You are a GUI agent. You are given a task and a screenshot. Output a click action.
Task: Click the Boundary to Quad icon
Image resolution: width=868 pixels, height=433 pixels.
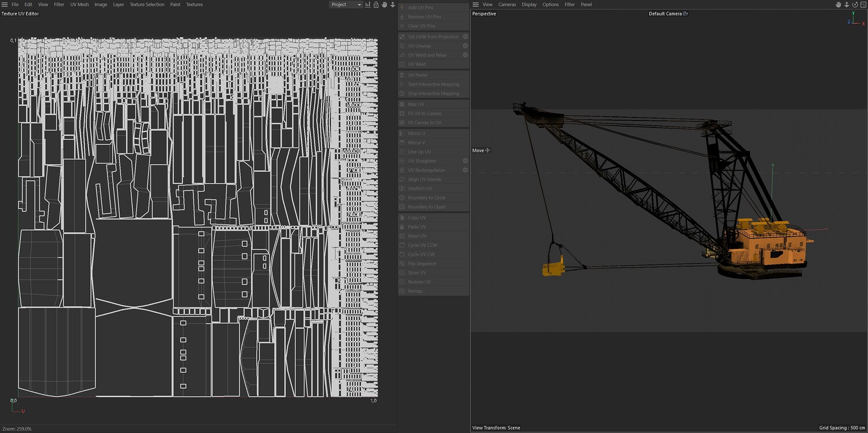pyautogui.click(x=402, y=207)
